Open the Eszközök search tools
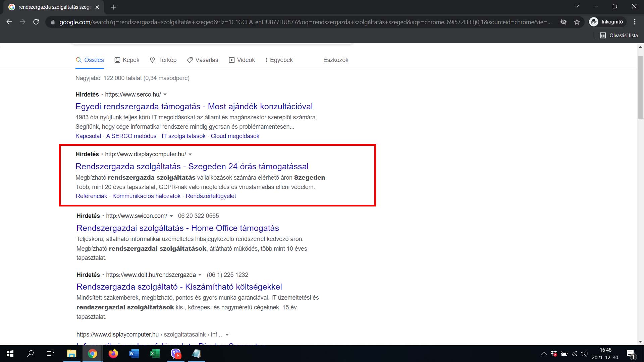644x362 pixels. (x=336, y=60)
